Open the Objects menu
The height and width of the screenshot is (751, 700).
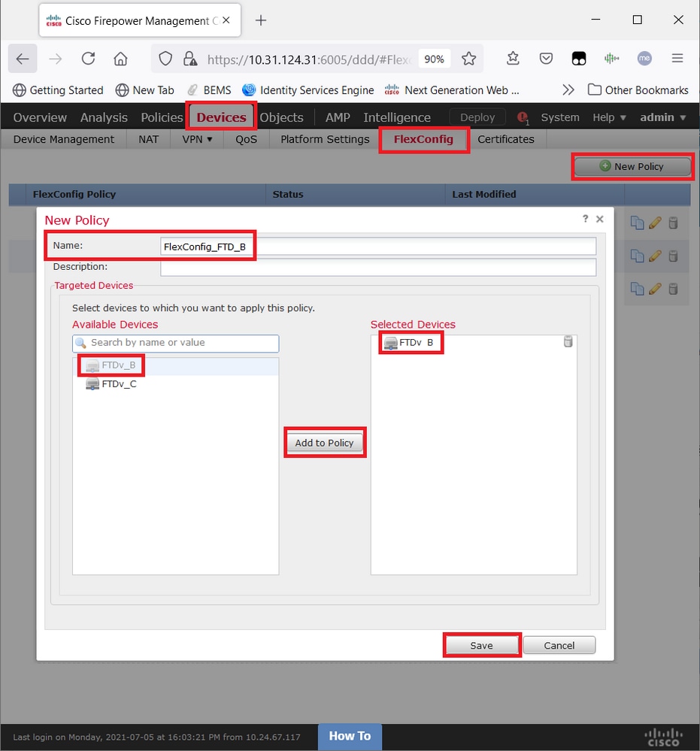[x=282, y=117]
